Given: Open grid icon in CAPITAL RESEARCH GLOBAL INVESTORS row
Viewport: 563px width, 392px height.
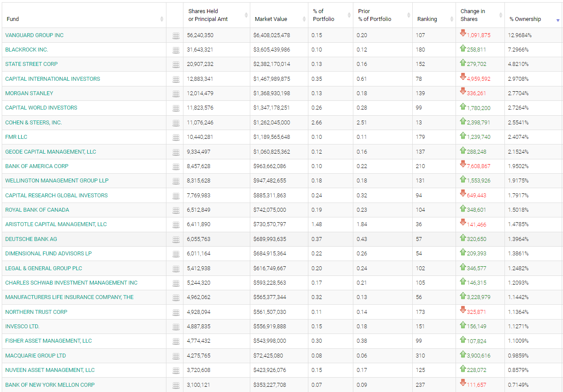Looking at the screenshot, I should coord(176,196).
